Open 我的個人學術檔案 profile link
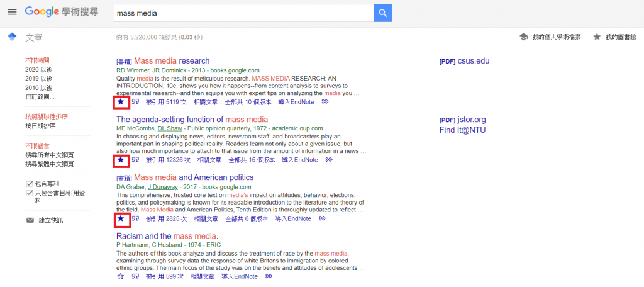644x287 pixels. [557, 37]
